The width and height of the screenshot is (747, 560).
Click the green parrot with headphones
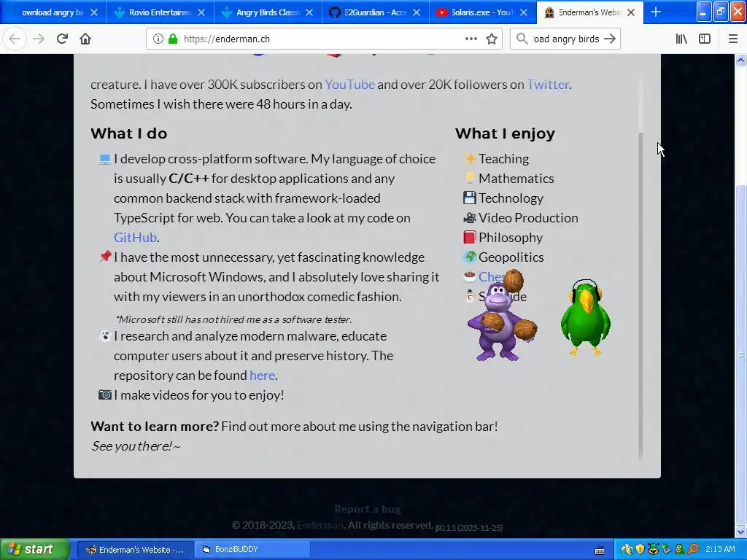[586, 318]
